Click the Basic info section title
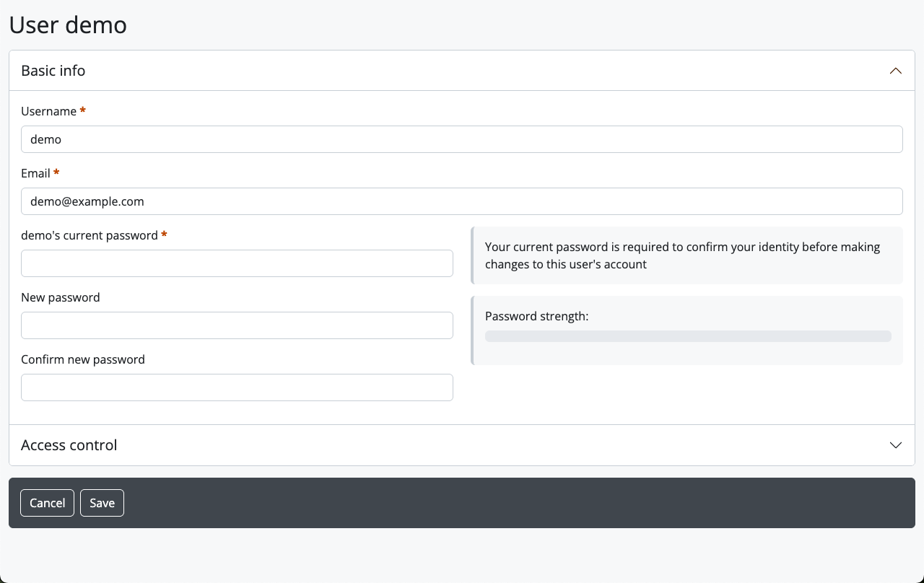Viewport: 924px width, 583px height. tap(53, 71)
